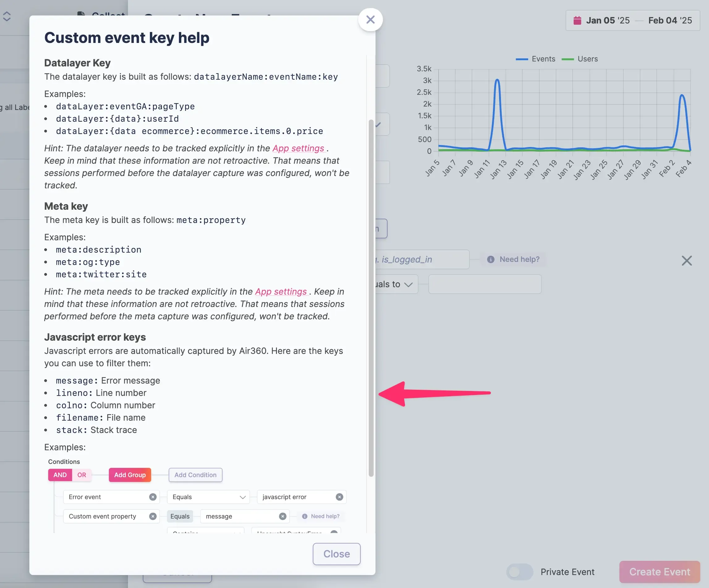Select the OR condition operator
Screen dimensions: 709x588
(82, 475)
